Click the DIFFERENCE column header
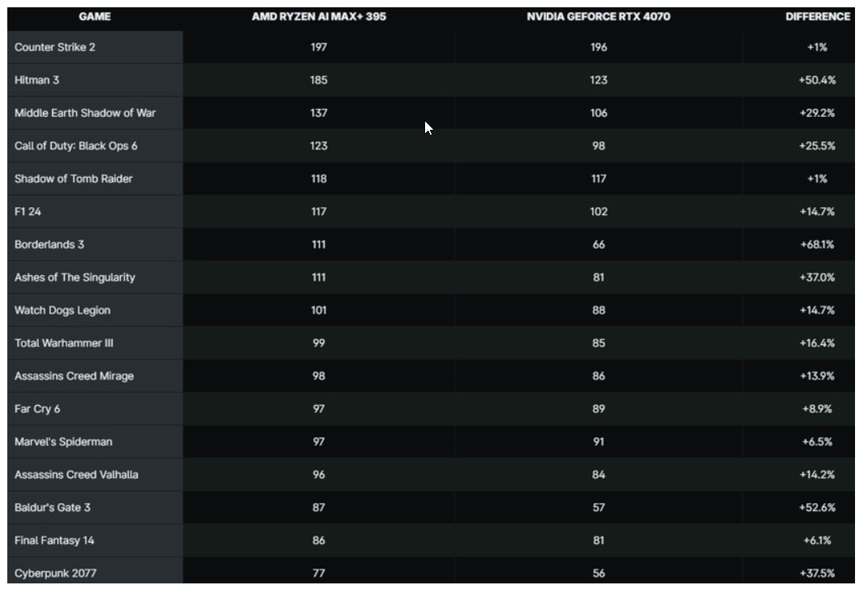Screen dimensions: 868x598 818,16
